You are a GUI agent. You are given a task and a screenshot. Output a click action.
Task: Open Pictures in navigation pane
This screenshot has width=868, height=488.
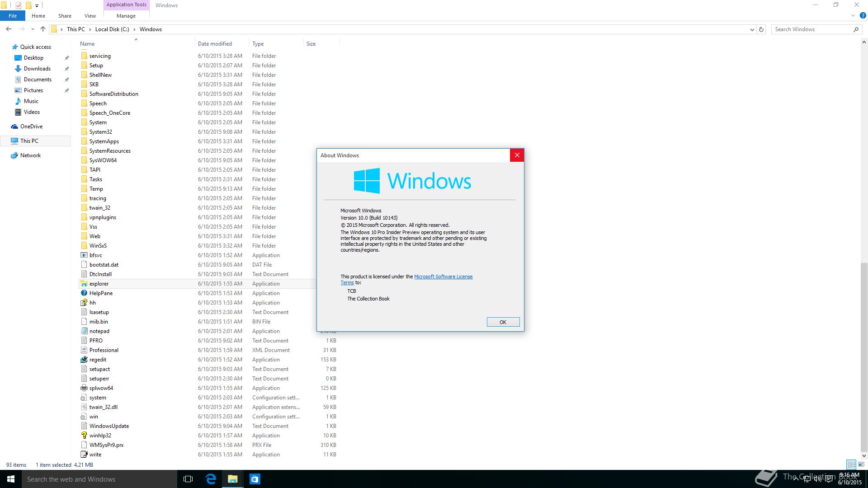click(x=33, y=90)
